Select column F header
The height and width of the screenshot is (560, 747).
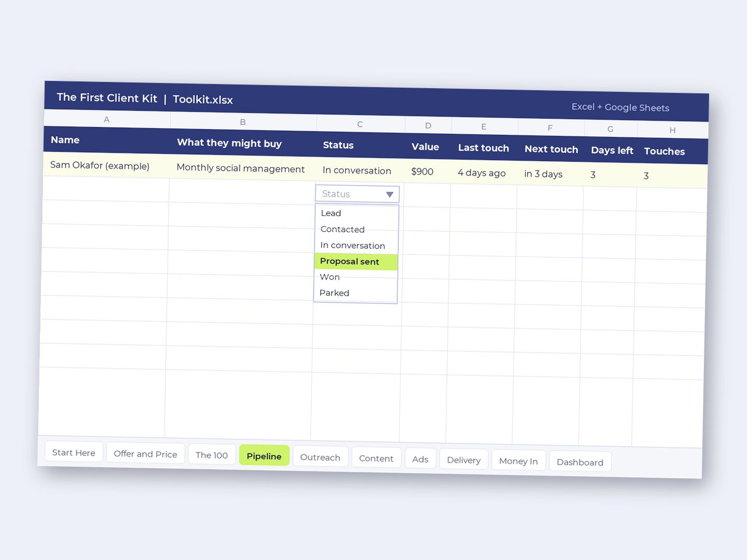[550, 128]
